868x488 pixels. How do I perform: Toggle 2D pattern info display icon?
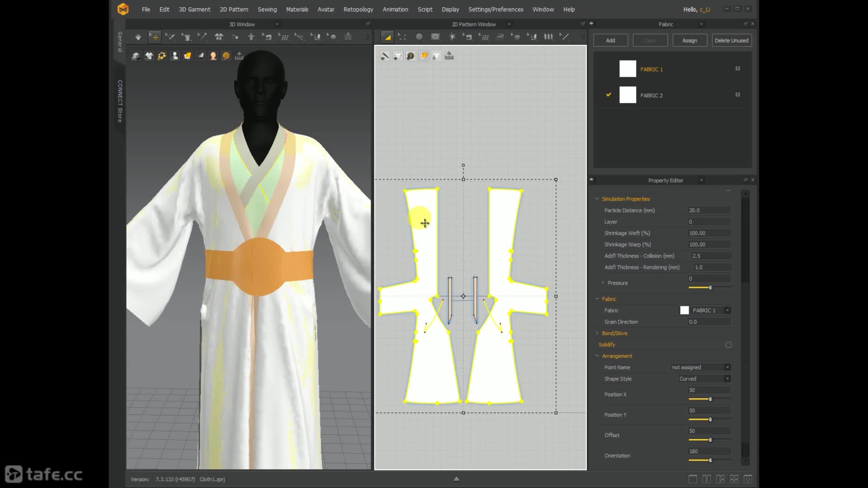pos(410,56)
